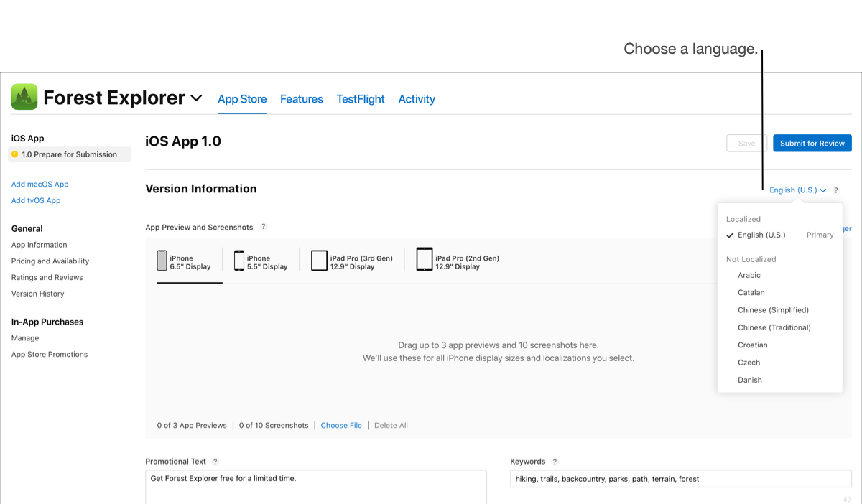Screen dimensions: 862x504
Task: Click into the Keywords text field
Action: 680,479
